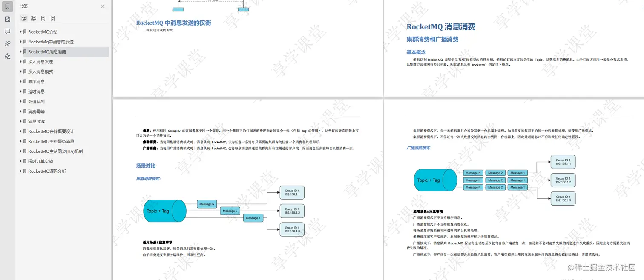The width and height of the screenshot is (644, 280).
Task: Open the 消息过滤 bookmark entry
Action: pyautogui.click(x=36, y=122)
